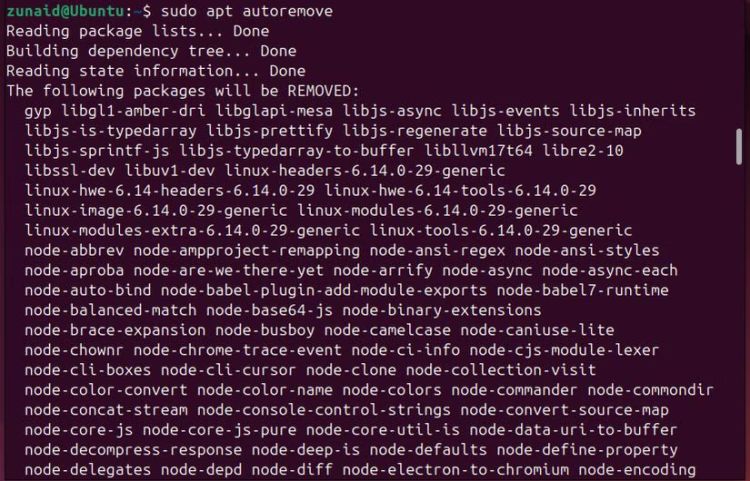Click the 'The following packages will be REMOVED:' line
The height and width of the screenshot is (481, 750).
click(x=183, y=91)
